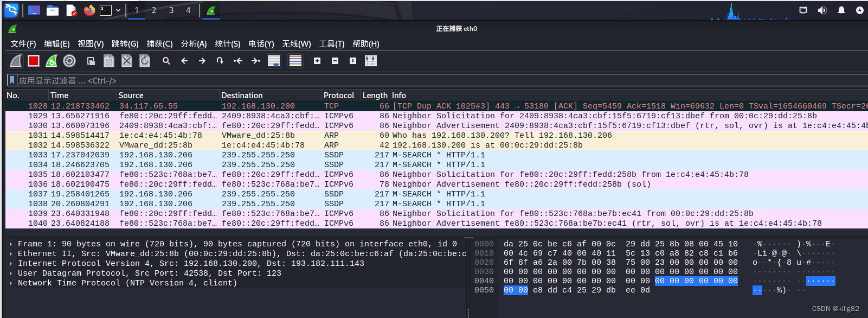Open the 无线(W) menu
Image resolution: width=868 pixels, height=318 pixels.
point(297,44)
